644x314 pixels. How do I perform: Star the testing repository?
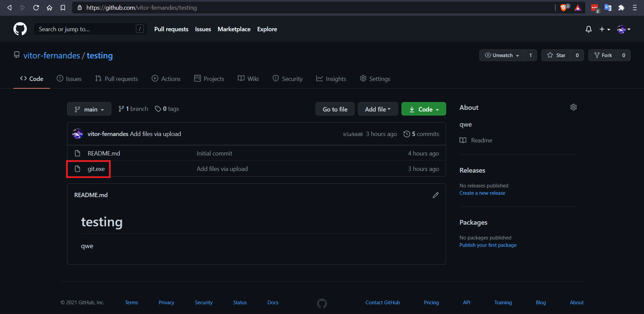[x=556, y=55]
